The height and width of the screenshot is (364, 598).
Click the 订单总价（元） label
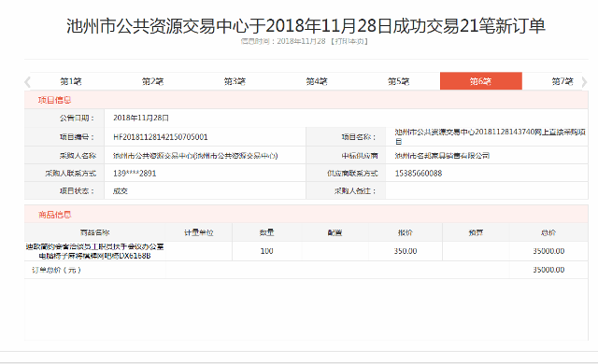56,270
